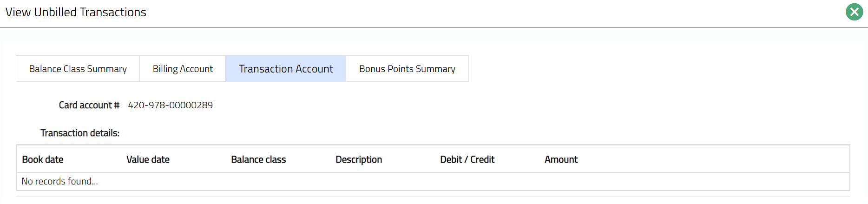Click the View Unbilled Transactions title
Screen dimensions: 868x204
[x=76, y=12]
